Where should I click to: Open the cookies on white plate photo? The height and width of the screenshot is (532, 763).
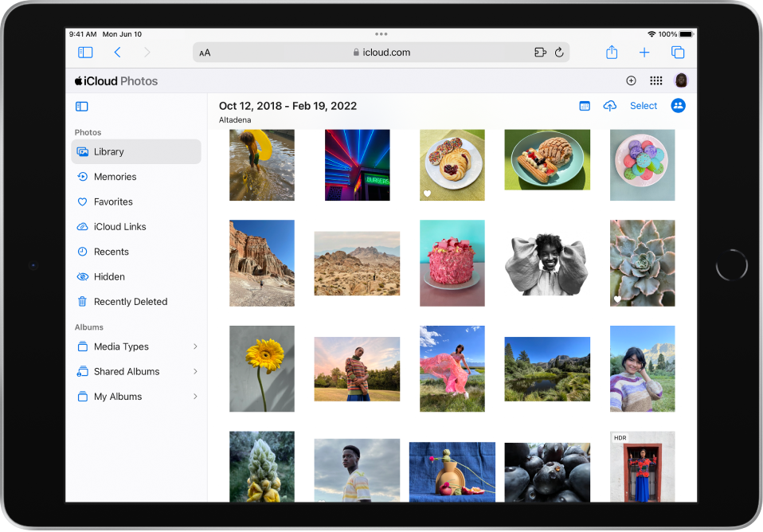[452, 165]
